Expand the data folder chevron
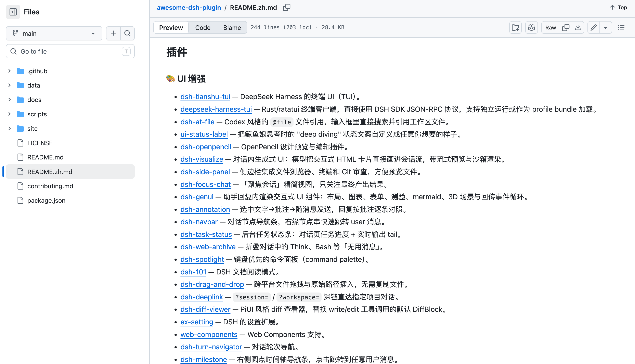 click(10, 85)
